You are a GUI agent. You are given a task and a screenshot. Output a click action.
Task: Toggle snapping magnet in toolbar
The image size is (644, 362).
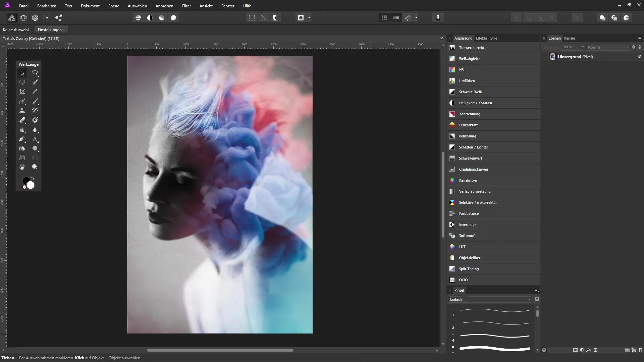pyautogui.click(x=408, y=18)
